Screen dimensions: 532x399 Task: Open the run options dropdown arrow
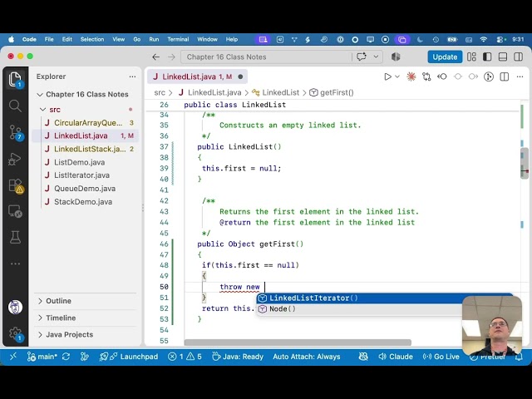pyautogui.click(x=397, y=77)
